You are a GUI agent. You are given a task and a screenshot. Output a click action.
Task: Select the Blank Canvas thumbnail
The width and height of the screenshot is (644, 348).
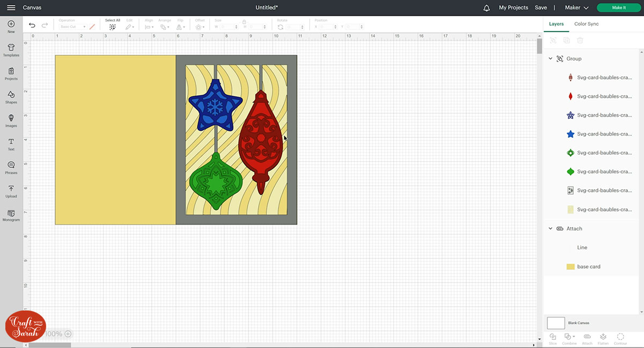click(x=556, y=323)
